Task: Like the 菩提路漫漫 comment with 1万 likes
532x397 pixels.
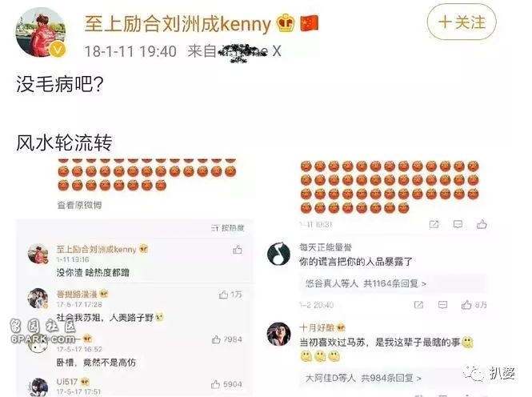Action: click(230, 295)
